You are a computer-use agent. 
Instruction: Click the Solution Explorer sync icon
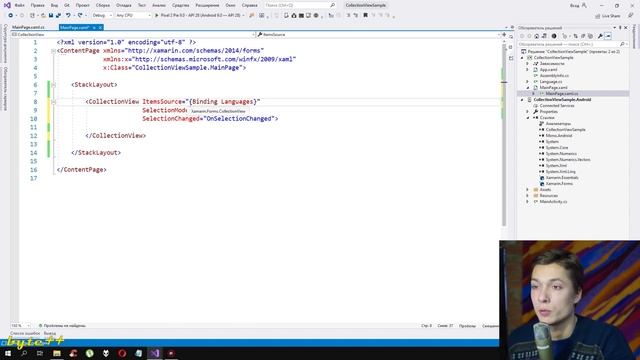coord(576,36)
